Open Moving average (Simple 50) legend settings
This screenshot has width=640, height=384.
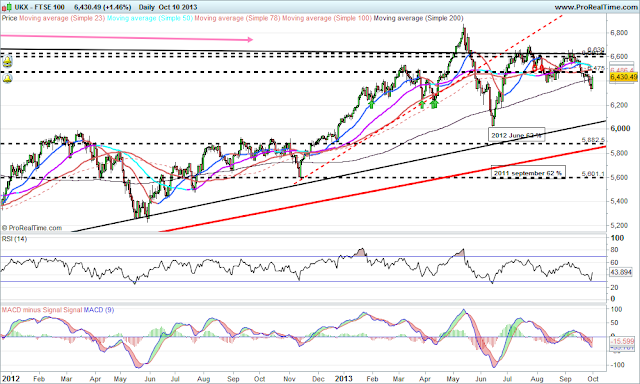pyautogui.click(x=150, y=18)
